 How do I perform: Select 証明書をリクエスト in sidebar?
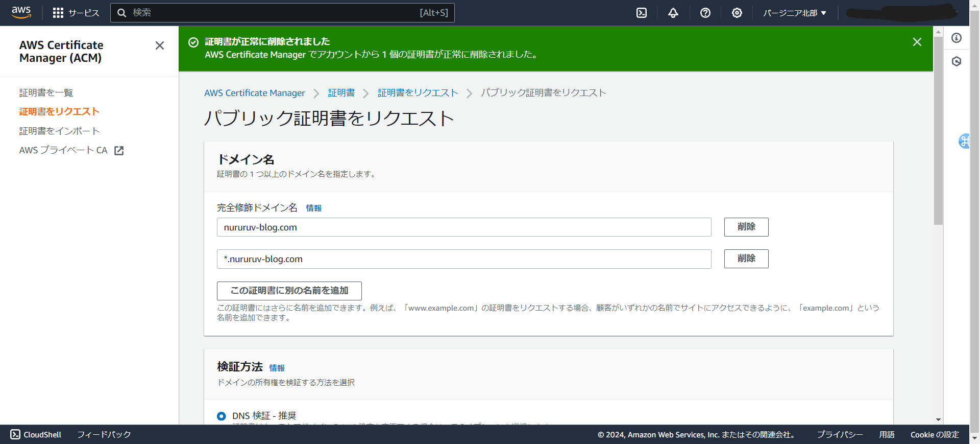point(59,111)
